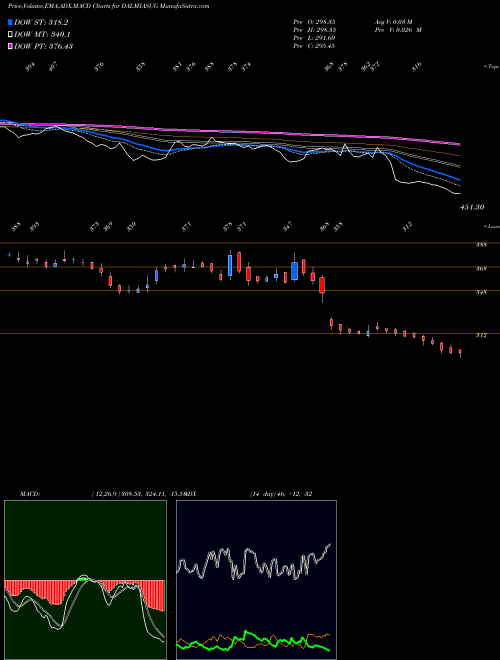Click the DOW MT: 340.1 label
This screenshot has height=660, width=500.
(42, 35)
